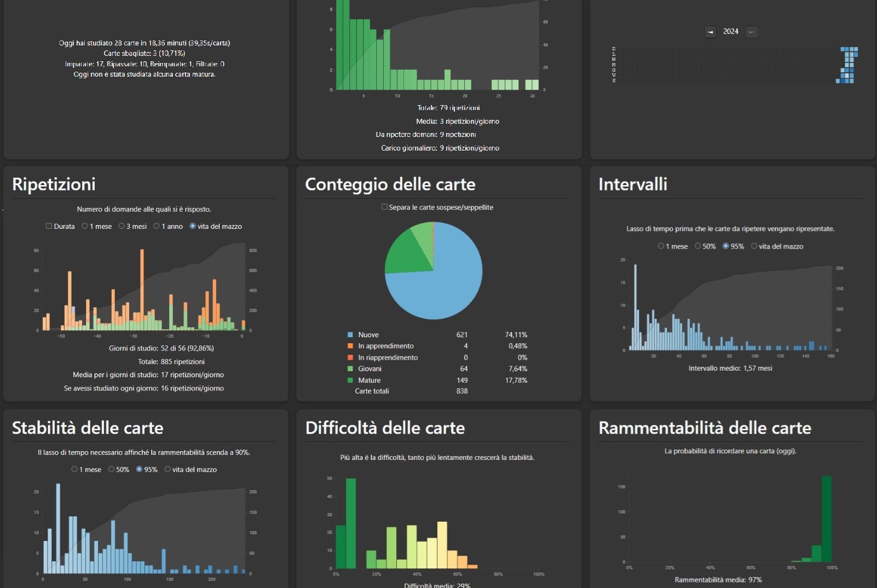
Task: Click the Stabilità delle carte heading
Action: [88, 428]
